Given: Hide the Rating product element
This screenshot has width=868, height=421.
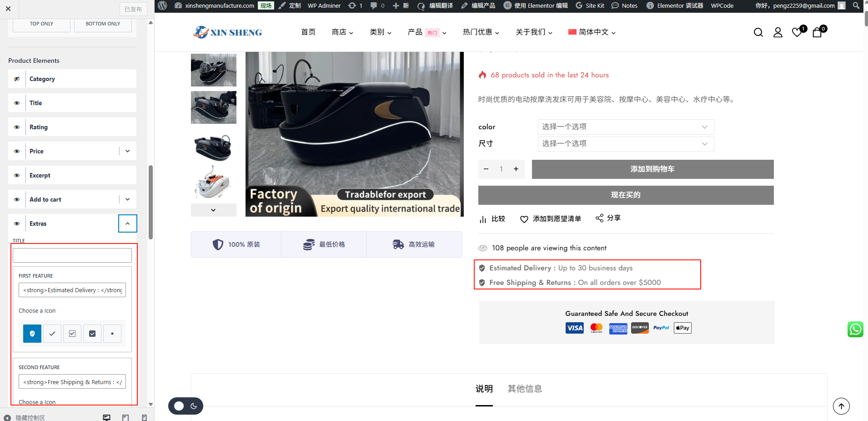Looking at the screenshot, I should [x=17, y=127].
